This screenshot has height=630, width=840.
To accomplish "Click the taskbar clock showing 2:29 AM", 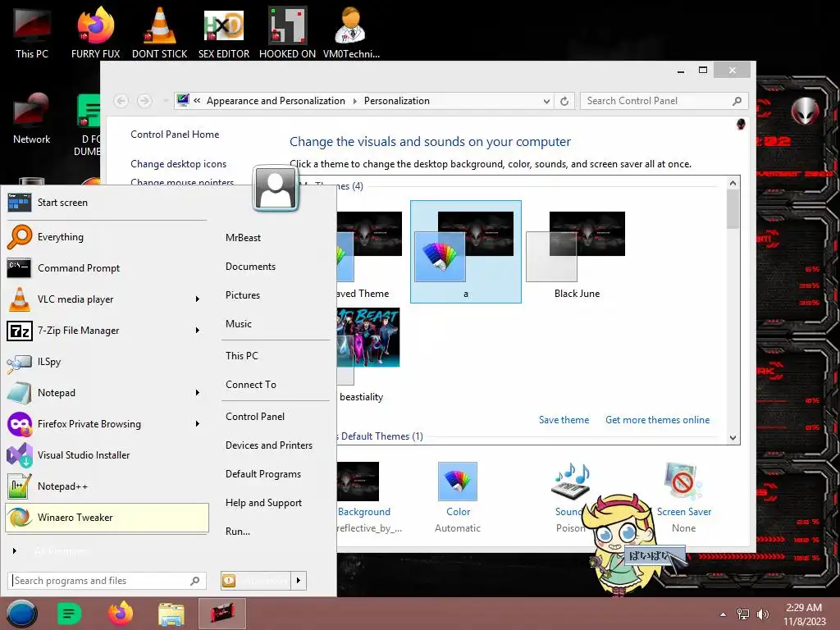I will [x=804, y=614].
